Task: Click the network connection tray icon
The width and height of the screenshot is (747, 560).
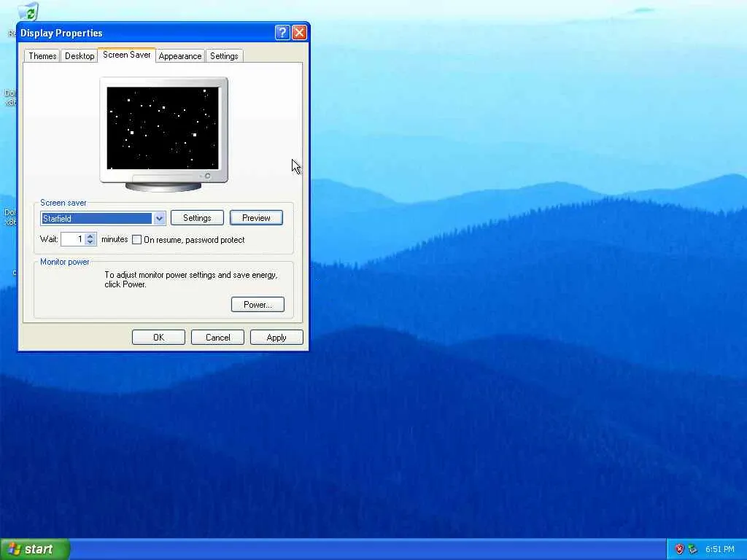Action: coord(693,550)
